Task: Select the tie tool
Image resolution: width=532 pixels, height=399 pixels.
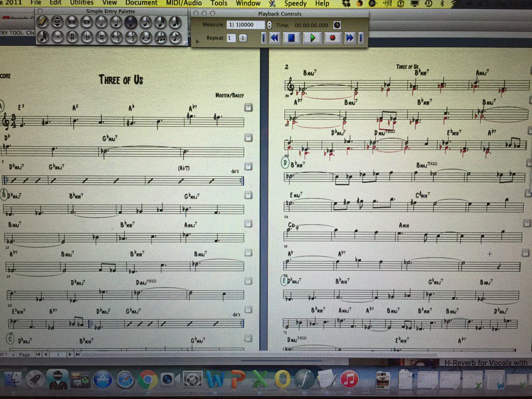Action: pyautogui.click(x=145, y=37)
